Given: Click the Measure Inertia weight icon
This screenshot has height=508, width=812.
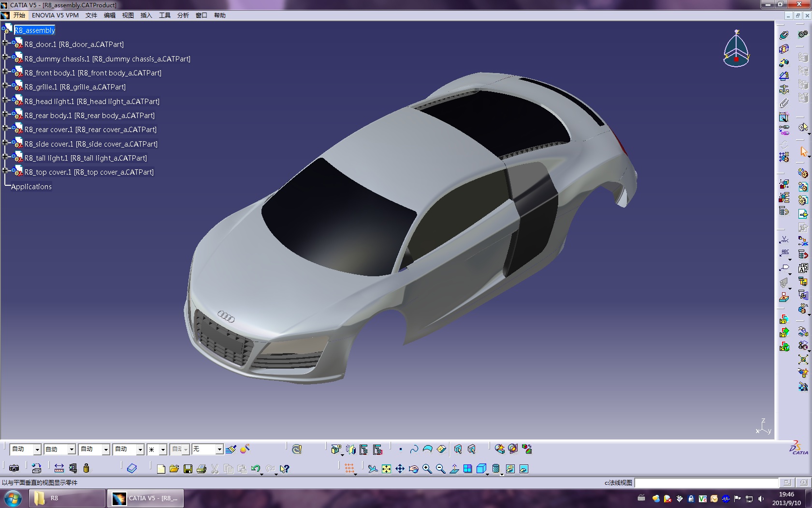Looking at the screenshot, I should click(86, 468).
